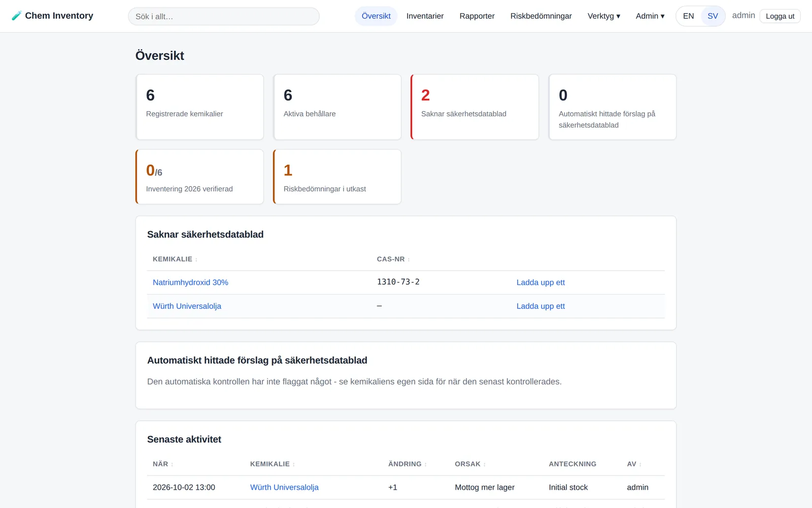Sort missing datasheet table by KEMIKALIE

[x=175, y=259]
